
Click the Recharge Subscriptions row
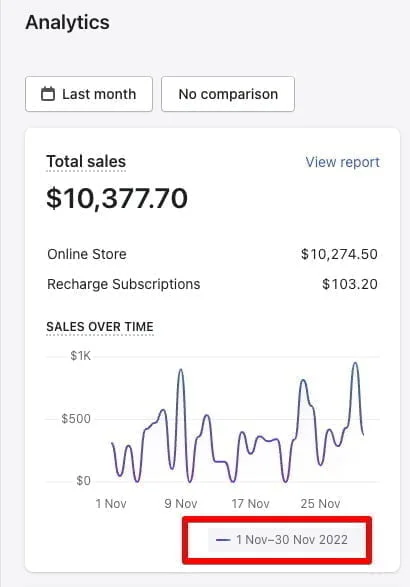pos(212,284)
